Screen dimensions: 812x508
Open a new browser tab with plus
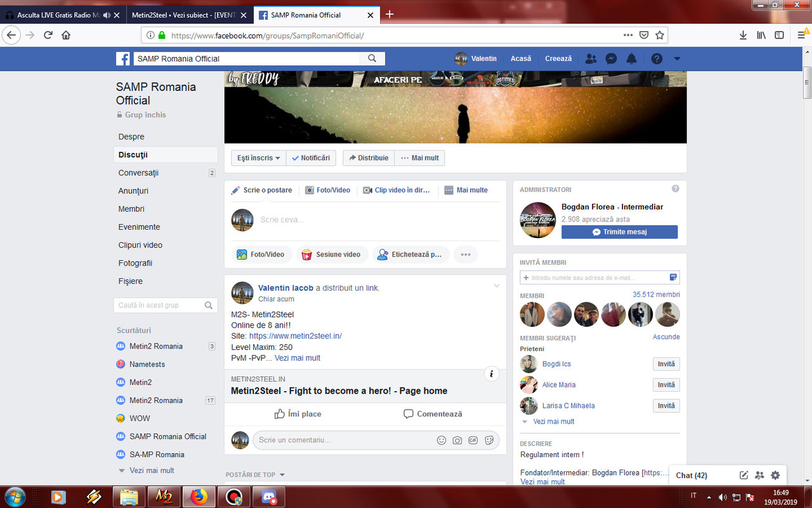click(x=390, y=15)
